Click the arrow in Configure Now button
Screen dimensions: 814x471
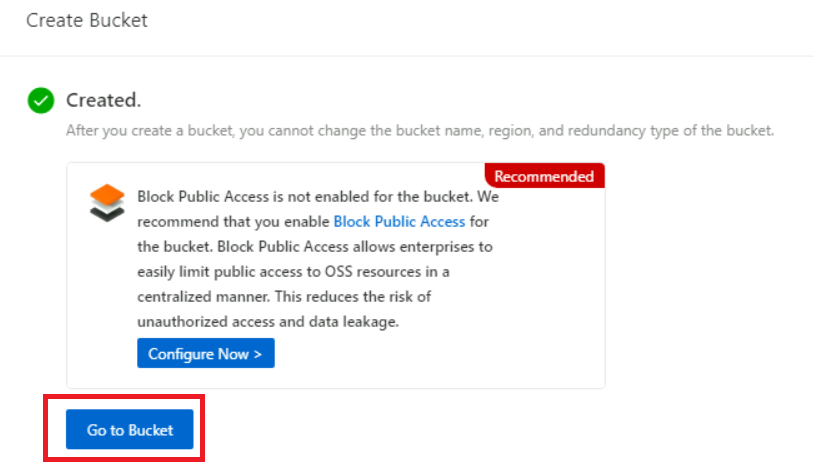(x=258, y=354)
